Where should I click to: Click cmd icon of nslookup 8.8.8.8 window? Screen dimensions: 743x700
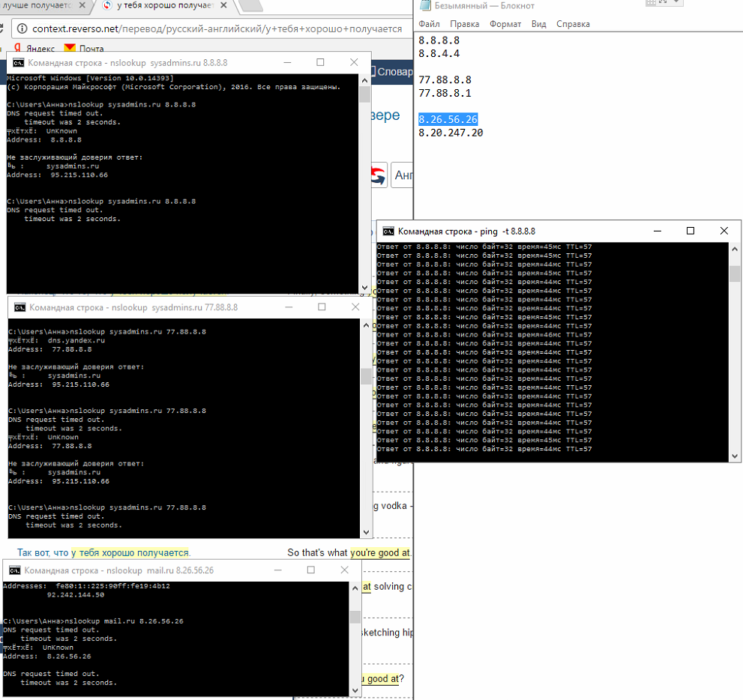pos(19,62)
